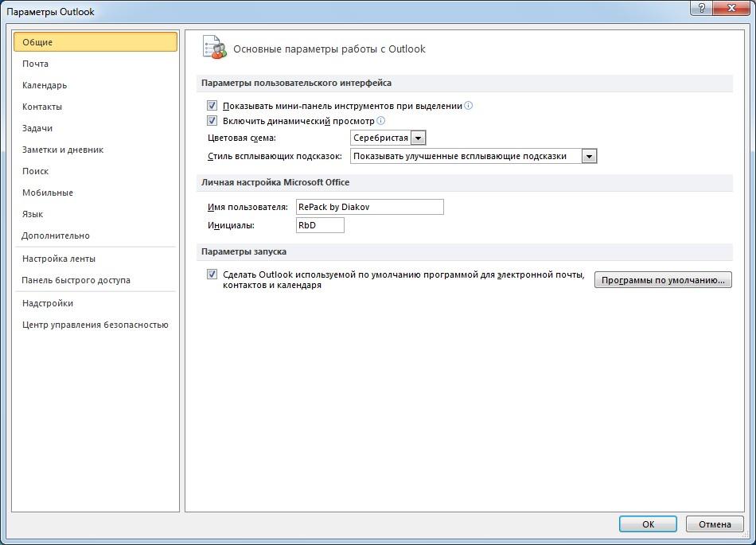Select the Общие category
The width and height of the screenshot is (756, 545).
click(x=95, y=42)
